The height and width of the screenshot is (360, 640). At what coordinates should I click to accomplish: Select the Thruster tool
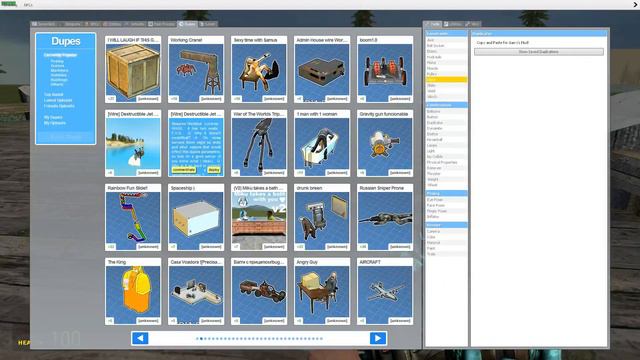coord(446,174)
